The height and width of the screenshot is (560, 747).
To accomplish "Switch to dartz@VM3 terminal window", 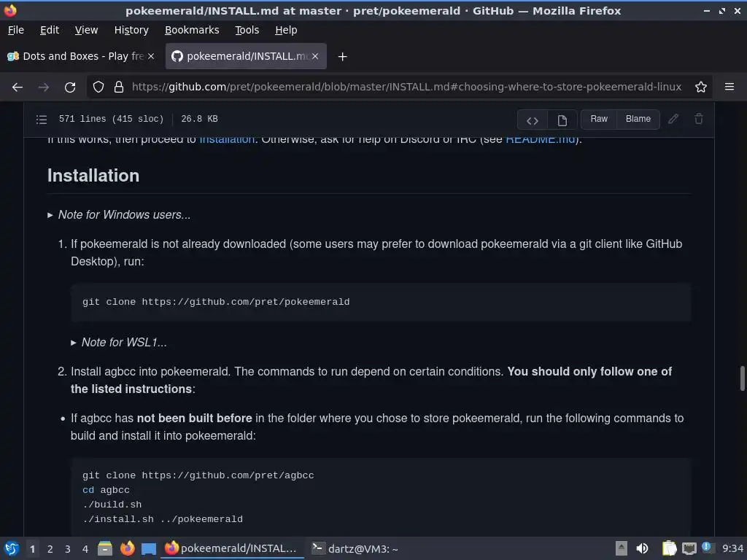I will [356, 548].
